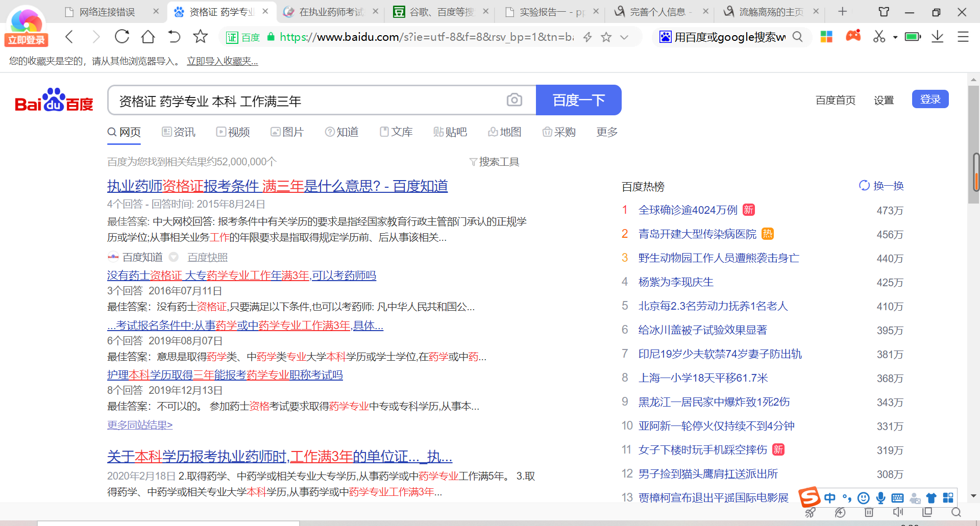Go back with the browser back arrow

tap(69, 37)
